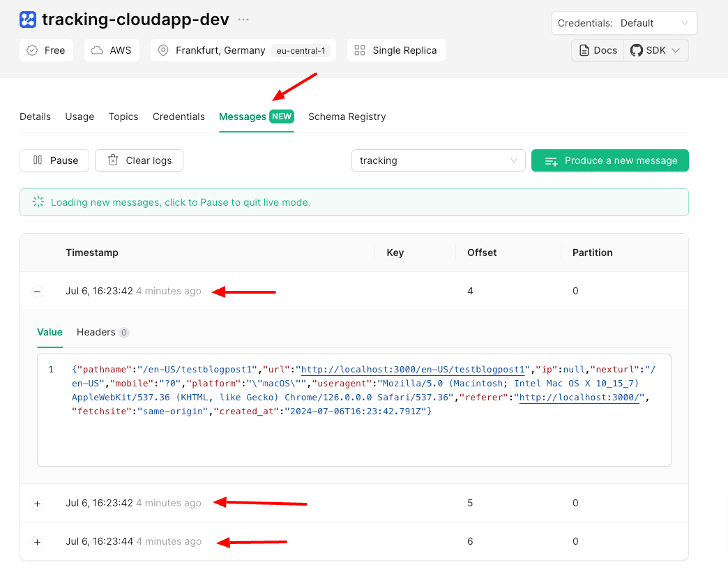
Task: Expand the offset 5 message row
Action: click(x=38, y=504)
